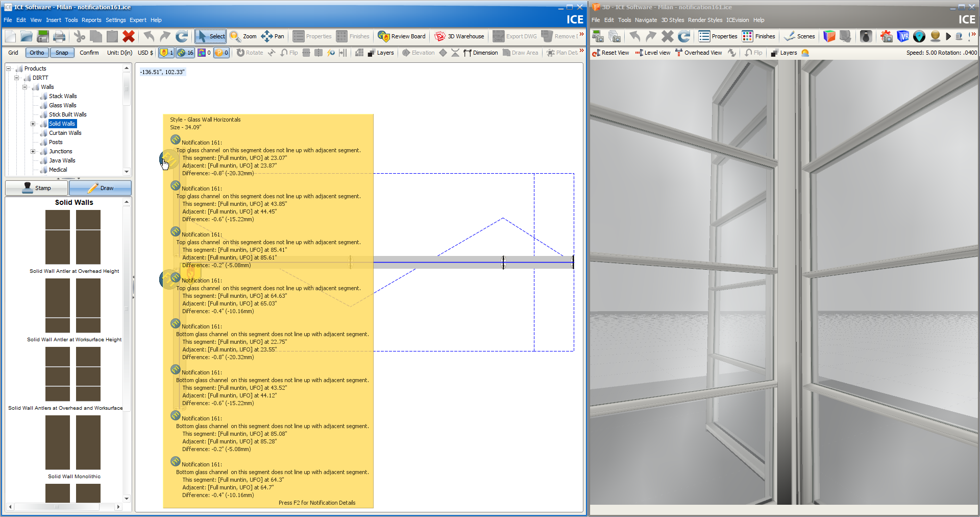Open the Navigate menu in 3D window
Image resolution: width=980 pixels, height=517 pixels.
click(646, 20)
